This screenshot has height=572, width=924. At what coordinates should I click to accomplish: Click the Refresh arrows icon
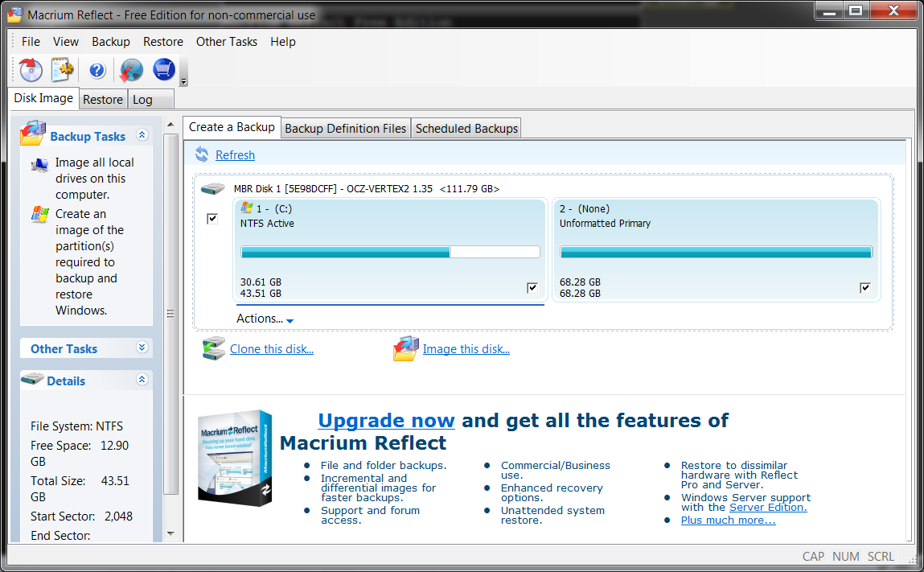tap(202, 154)
